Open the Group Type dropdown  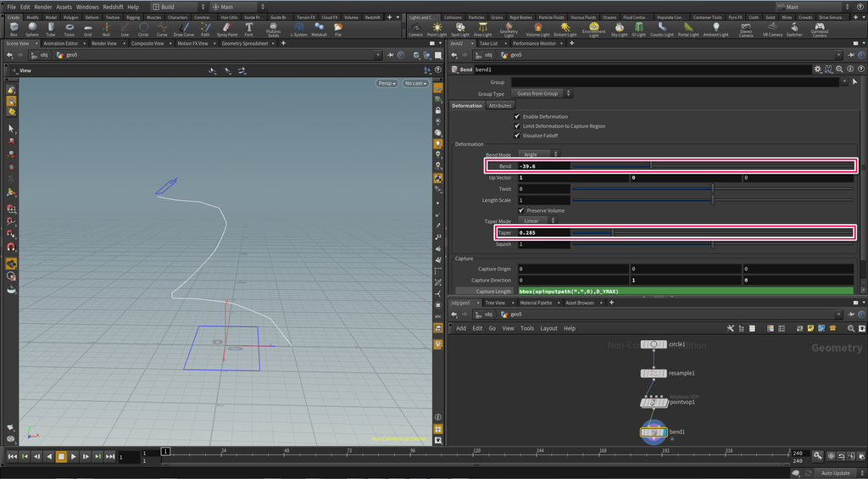coord(542,93)
